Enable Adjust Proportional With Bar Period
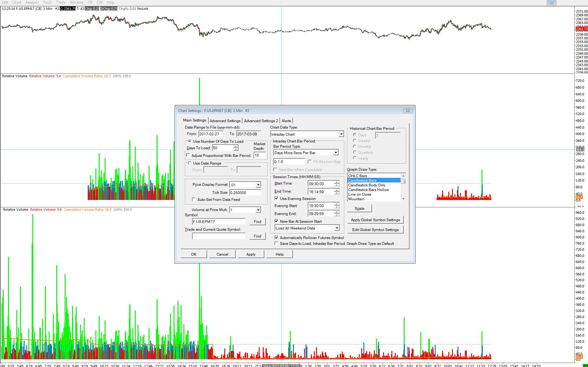Screen dimensions: 588x367 (x=188, y=155)
